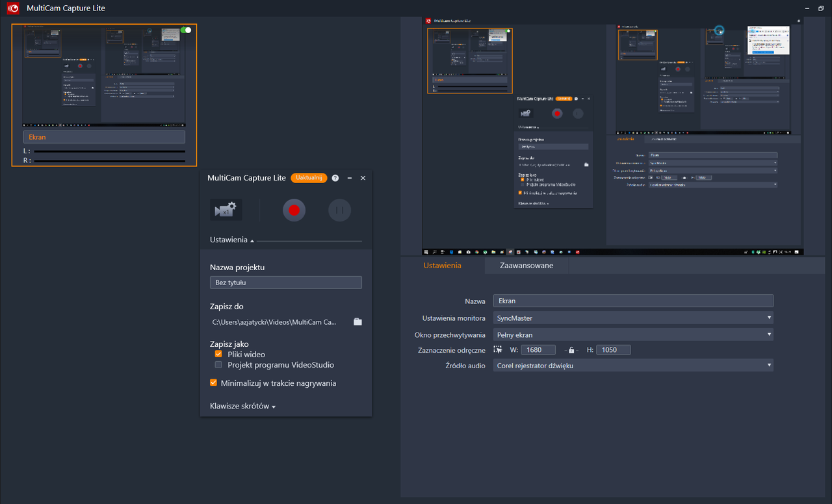This screenshot has height=504, width=832.
Task: Click the Zapisz jako label
Action: point(229,344)
